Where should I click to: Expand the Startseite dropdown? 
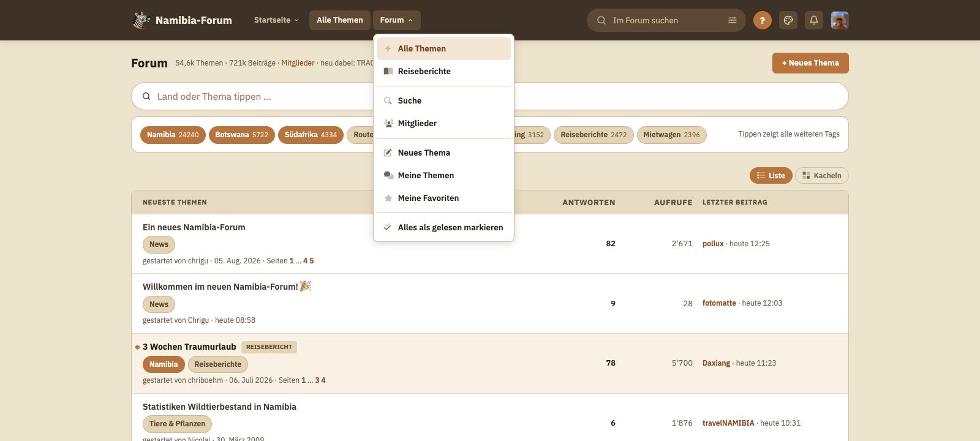pyautogui.click(x=276, y=20)
